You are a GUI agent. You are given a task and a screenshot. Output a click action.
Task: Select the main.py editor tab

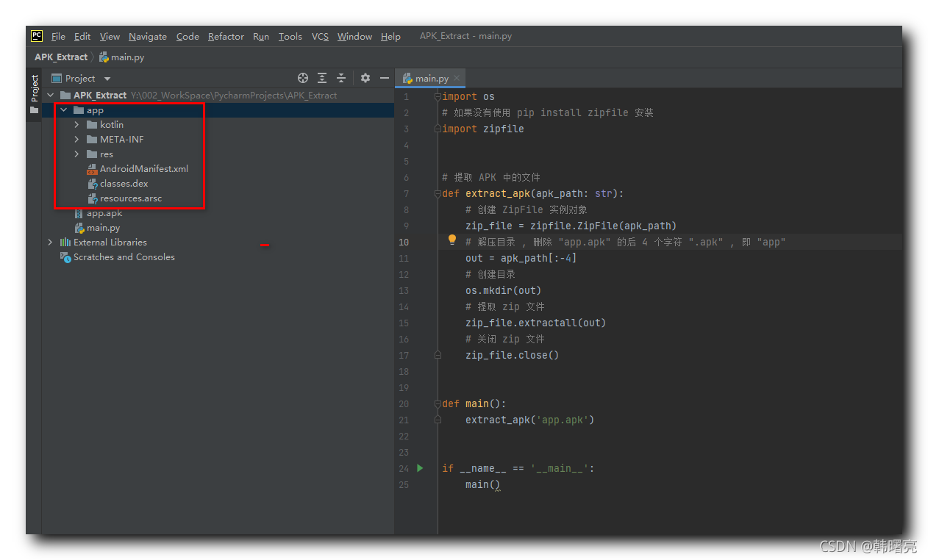pyautogui.click(x=431, y=78)
